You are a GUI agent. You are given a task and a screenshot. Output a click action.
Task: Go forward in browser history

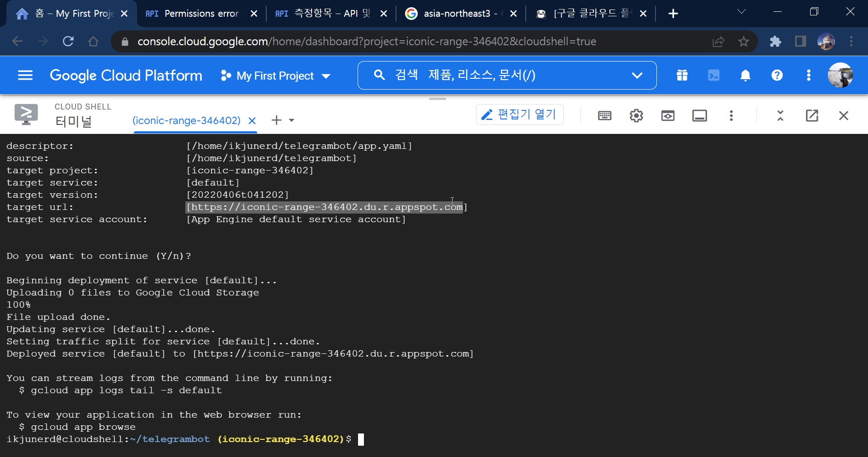coord(42,42)
